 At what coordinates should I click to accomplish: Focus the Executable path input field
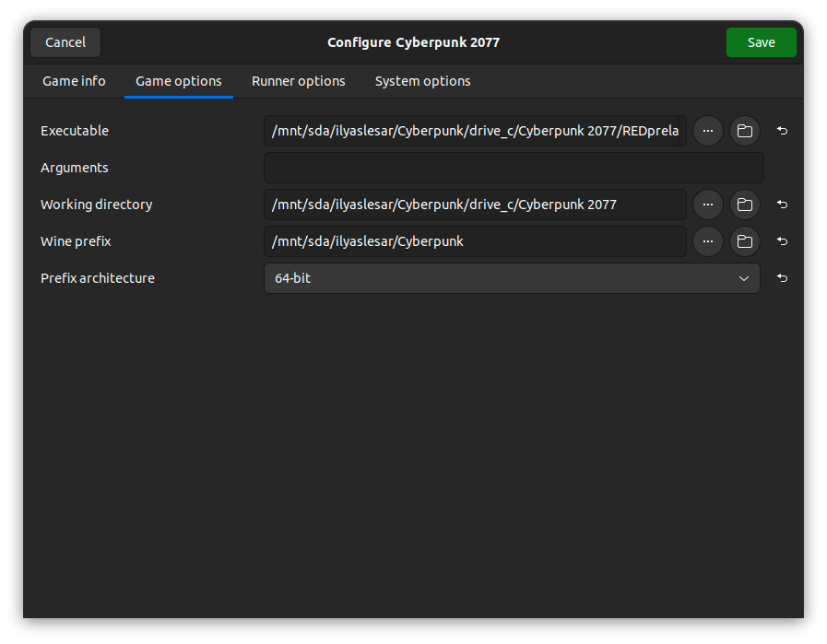coord(475,131)
